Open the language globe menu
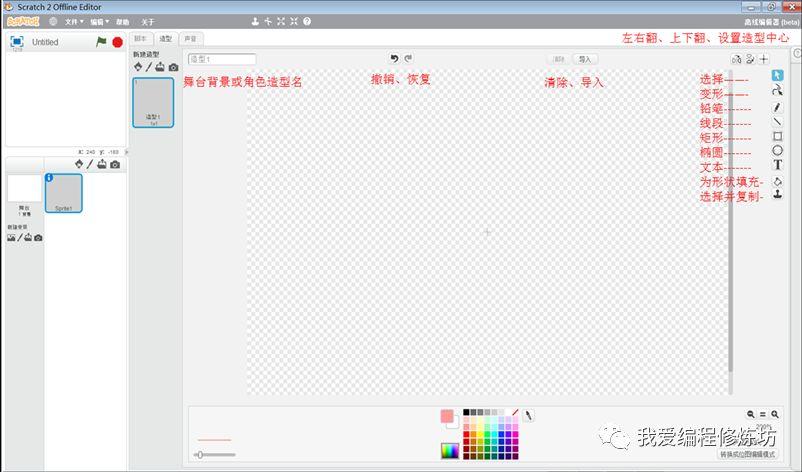The image size is (802, 472). pyautogui.click(x=53, y=21)
